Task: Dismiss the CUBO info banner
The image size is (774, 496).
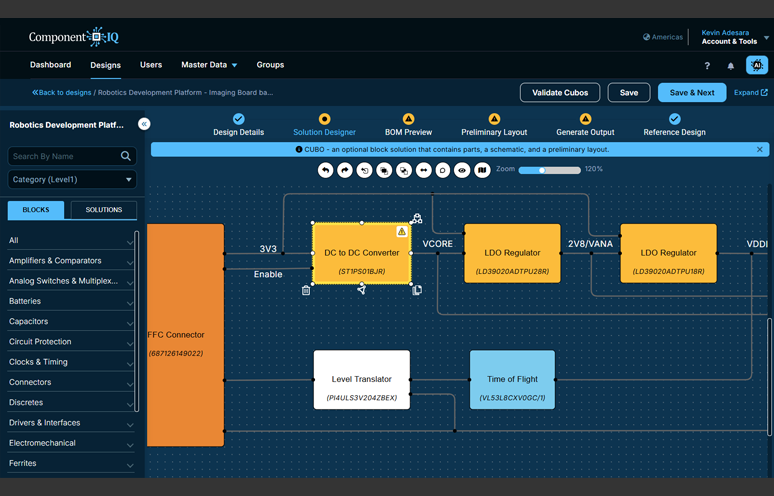Action: click(760, 150)
